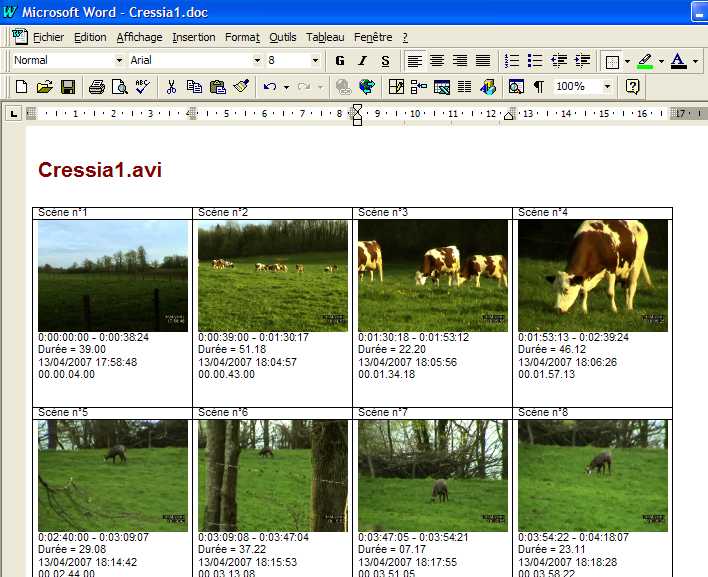Screen dimensions: 708x577
Task: Toggle the bulleted list
Action: [x=535, y=60]
